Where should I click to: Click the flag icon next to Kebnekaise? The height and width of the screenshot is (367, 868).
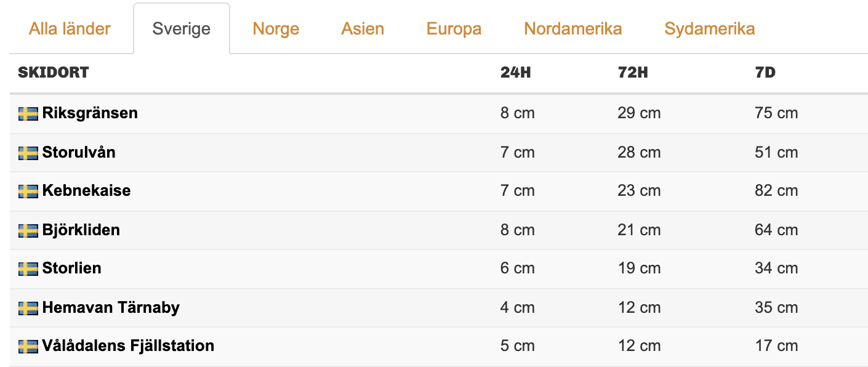[x=28, y=191]
